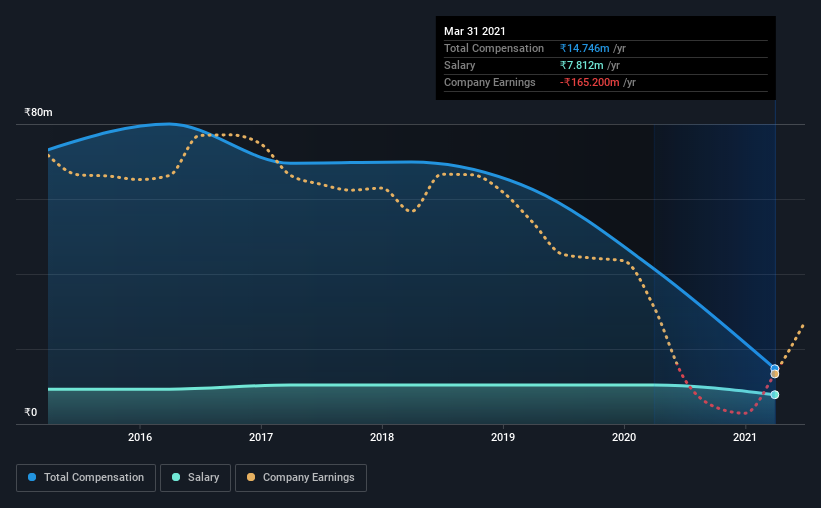The image size is (821, 508).
Task: Click the orange dot in Company Earnings legend
Action: pos(251,478)
